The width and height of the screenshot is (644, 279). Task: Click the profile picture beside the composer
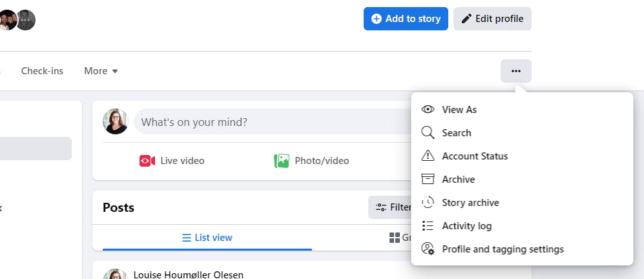(x=116, y=121)
